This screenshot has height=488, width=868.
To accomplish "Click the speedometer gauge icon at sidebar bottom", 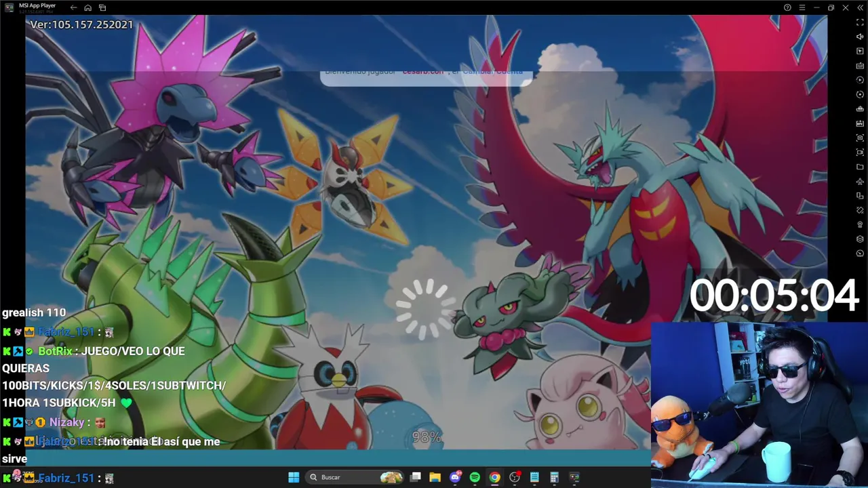I will point(860,253).
